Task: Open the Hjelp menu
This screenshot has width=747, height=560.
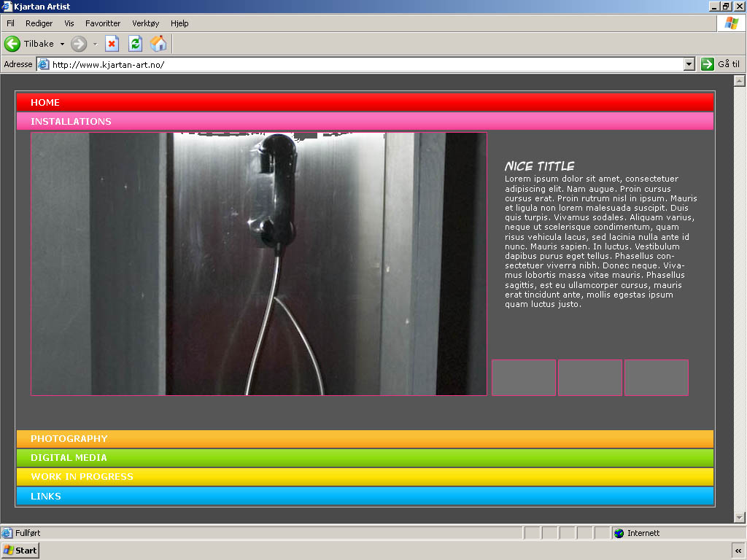Action: (x=179, y=23)
